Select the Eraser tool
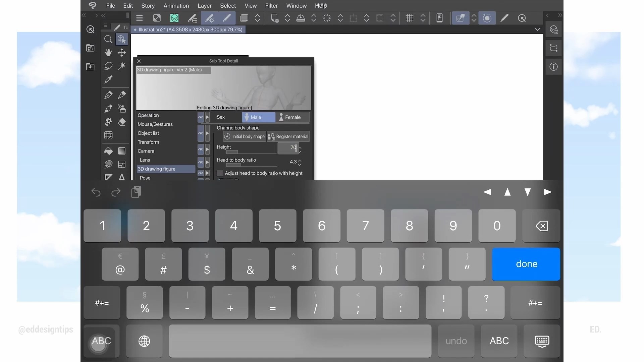This screenshot has height=362, width=644. (x=122, y=122)
